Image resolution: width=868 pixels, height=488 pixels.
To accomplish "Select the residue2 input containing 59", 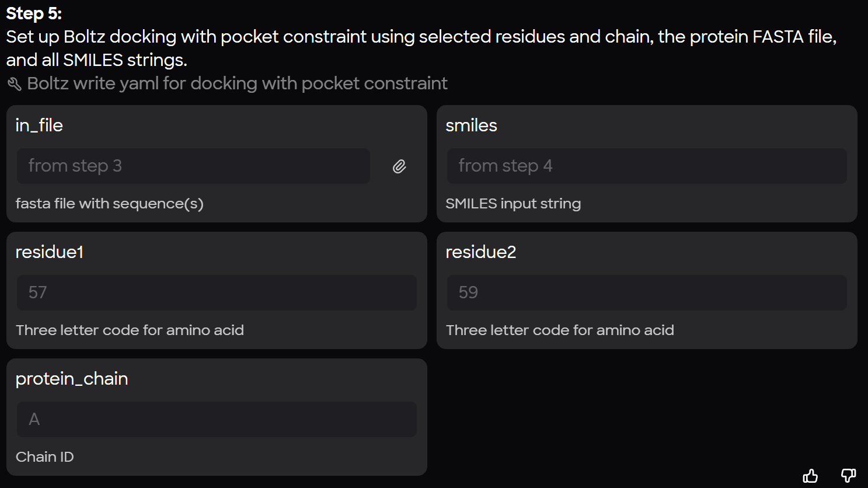I will click(x=646, y=292).
